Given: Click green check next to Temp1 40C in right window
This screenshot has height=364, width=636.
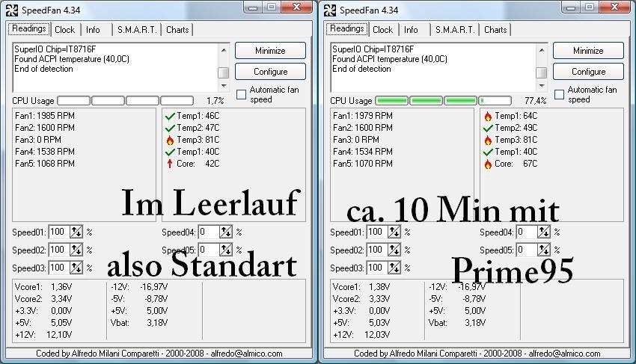Looking at the screenshot, I should tap(488, 152).
